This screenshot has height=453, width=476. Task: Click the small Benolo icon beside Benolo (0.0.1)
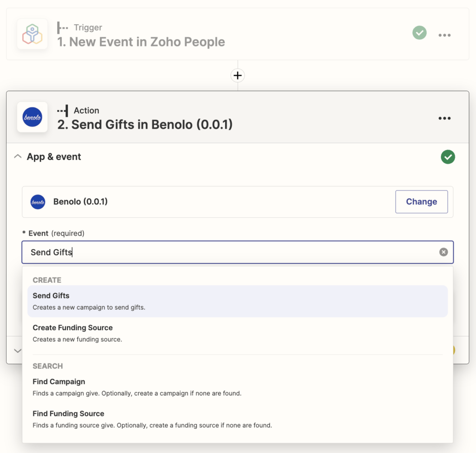[x=38, y=202]
